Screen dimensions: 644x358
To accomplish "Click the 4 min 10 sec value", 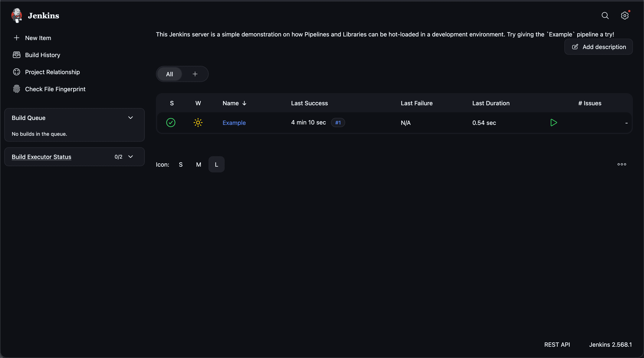I will (x=308, y=122).
